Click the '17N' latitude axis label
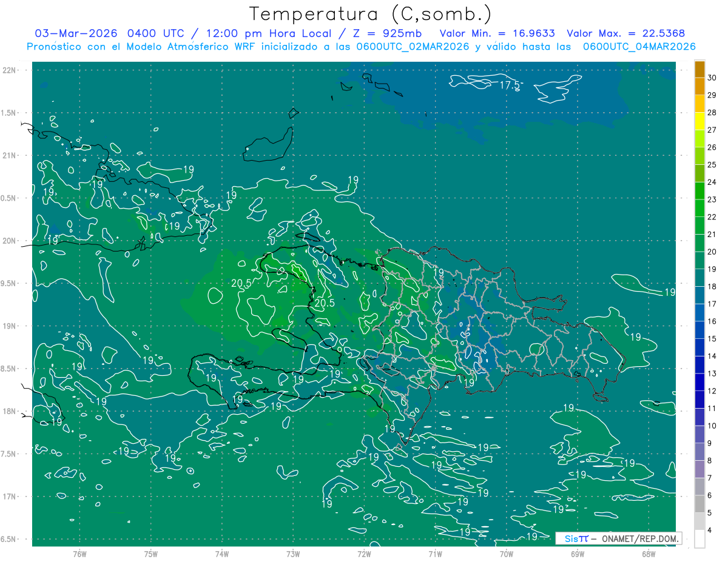This screenshot has width=728, height=562. tap(8, 497)
